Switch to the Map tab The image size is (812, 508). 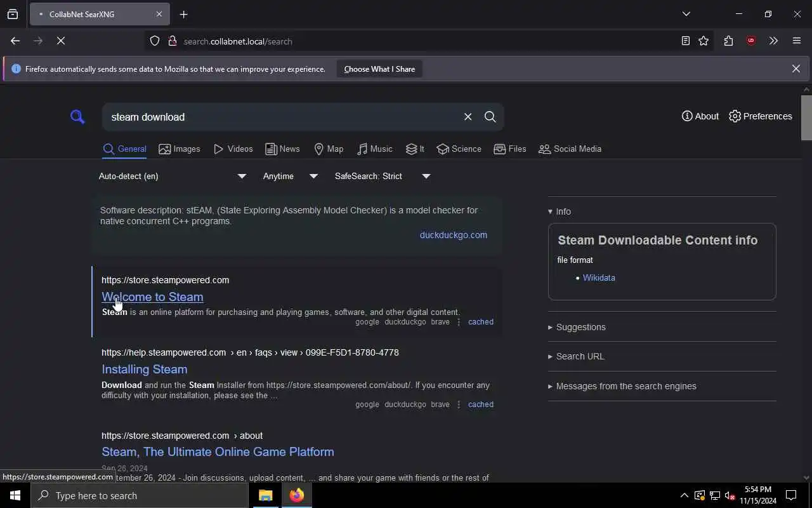pyautogui.click(x=329, y=149)
